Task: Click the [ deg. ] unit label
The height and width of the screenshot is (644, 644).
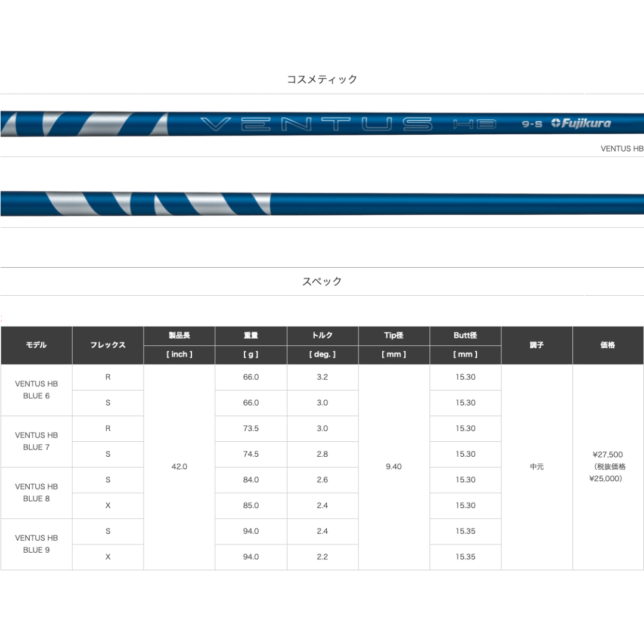Action: point(322,354)
